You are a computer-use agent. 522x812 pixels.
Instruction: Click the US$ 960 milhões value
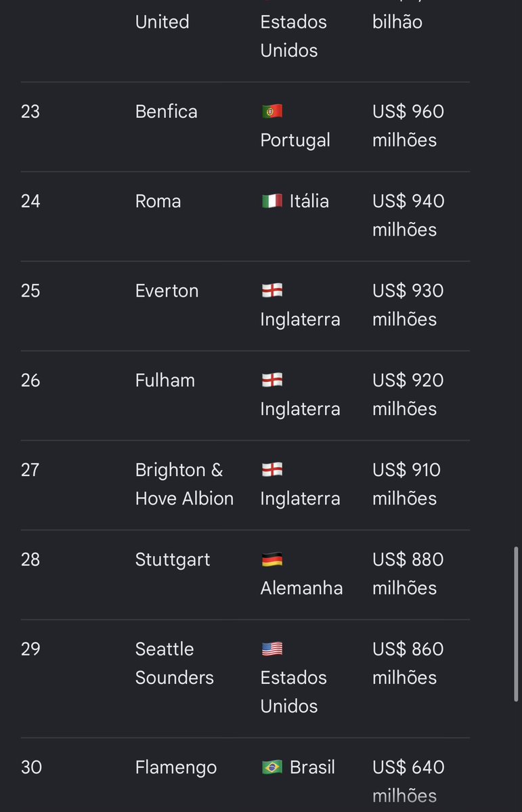408,126
